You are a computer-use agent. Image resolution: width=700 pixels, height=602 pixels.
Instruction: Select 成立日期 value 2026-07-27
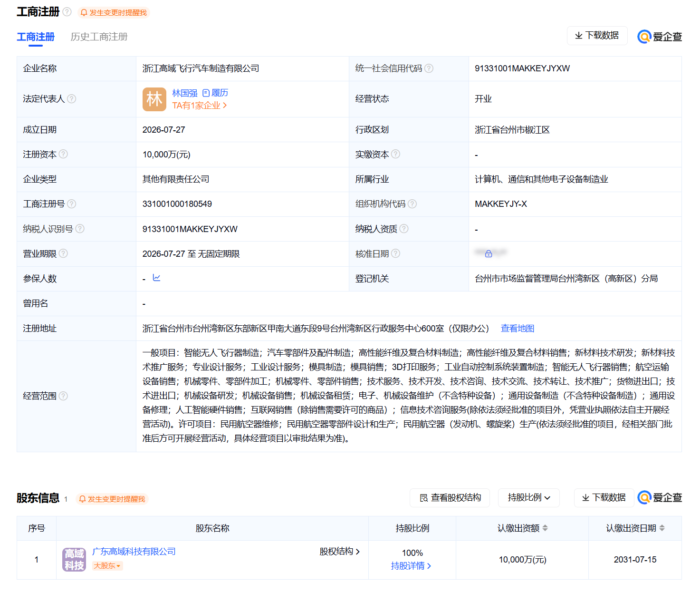point(164,130)
